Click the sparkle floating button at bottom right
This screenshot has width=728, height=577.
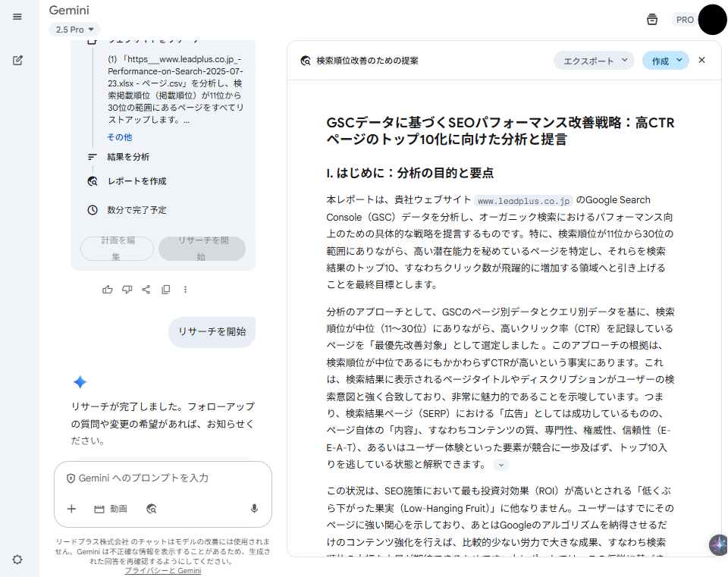(x=718, y=545)
